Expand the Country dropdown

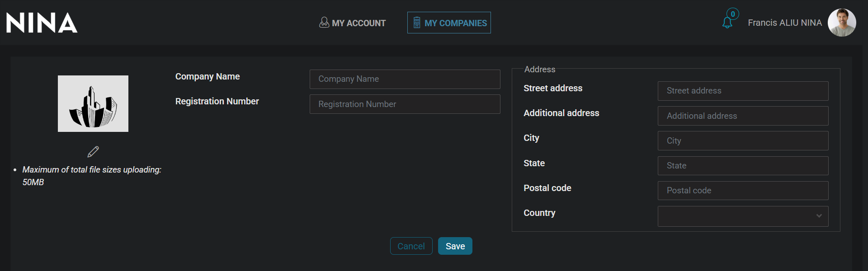point(737,216)
